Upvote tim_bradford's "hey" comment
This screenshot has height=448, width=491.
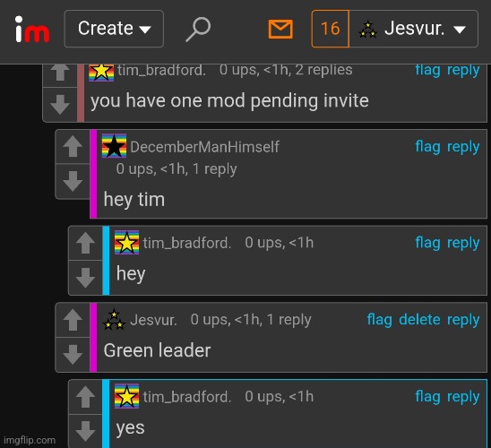coord(85,243)
